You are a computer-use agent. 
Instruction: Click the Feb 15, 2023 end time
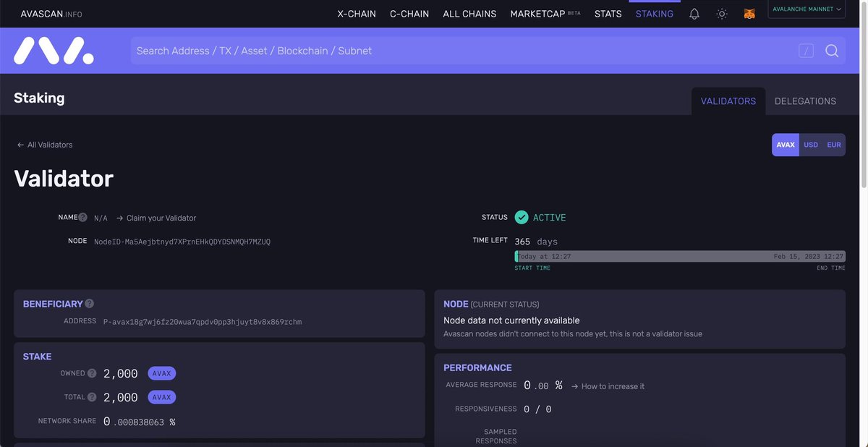[x=808, y=256]
